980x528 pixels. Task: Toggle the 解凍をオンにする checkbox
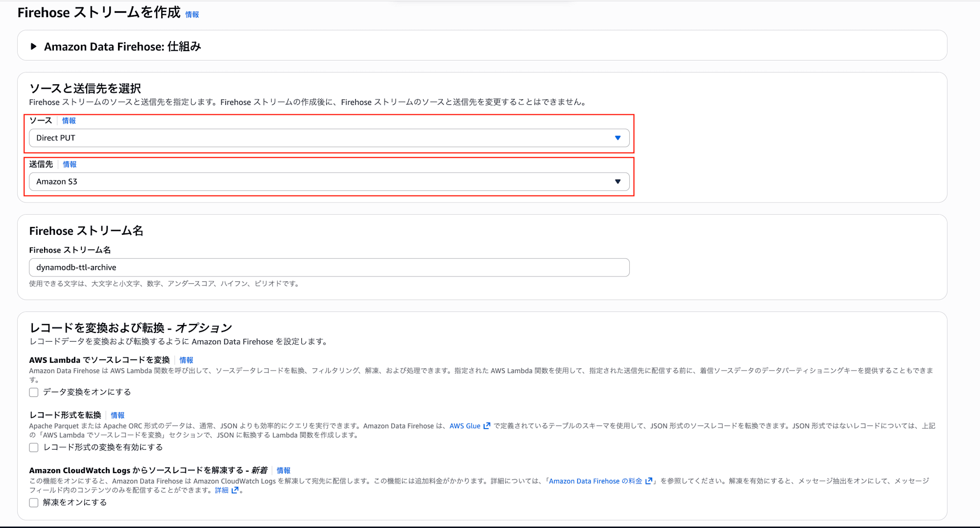coord(34,503)
